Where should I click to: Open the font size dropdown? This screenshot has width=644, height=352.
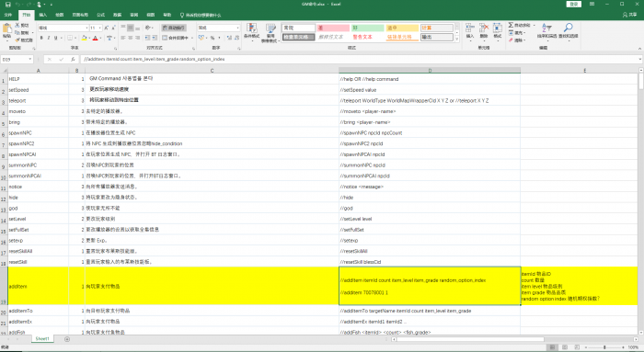(99, 28)
